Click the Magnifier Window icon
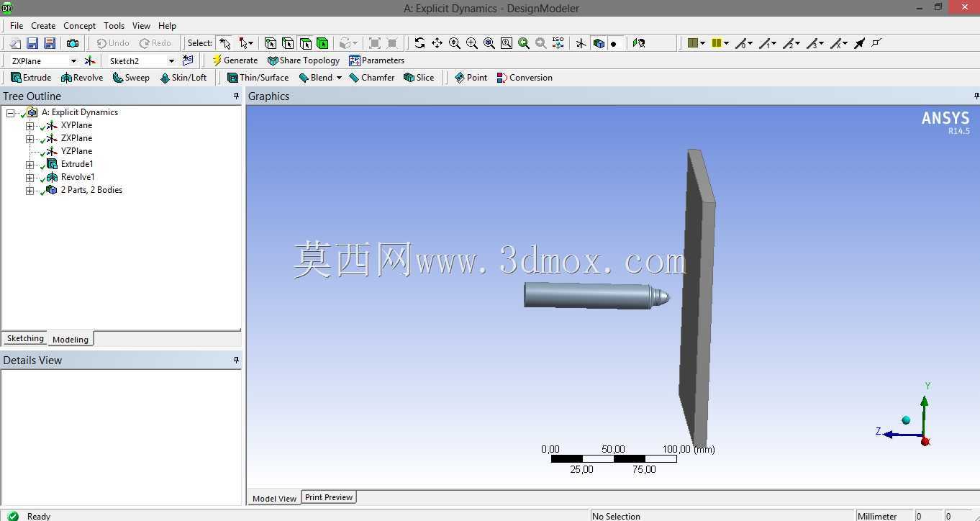This screenshot has width=980, height=521. coord(507,43)
